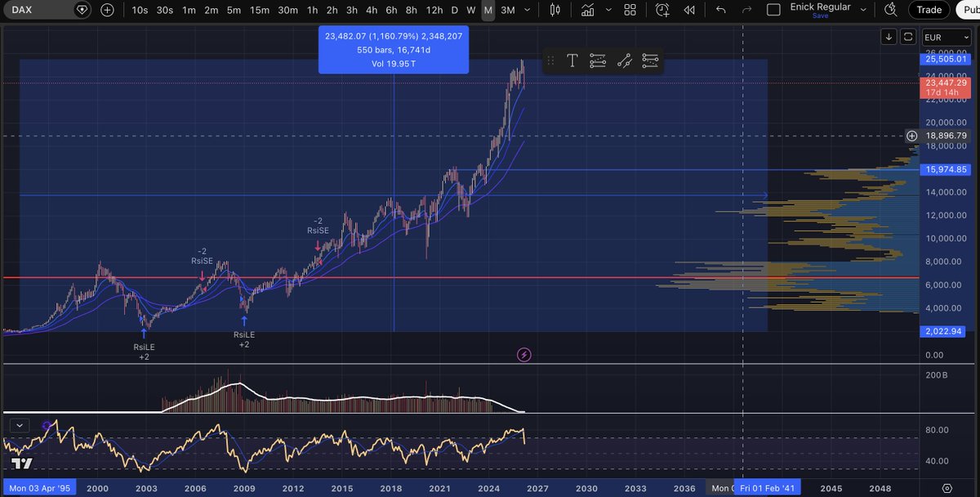Screen dimensions: 980x497
Task: Click the plus icon beside price 18,896.79
Action: point(911,136)
